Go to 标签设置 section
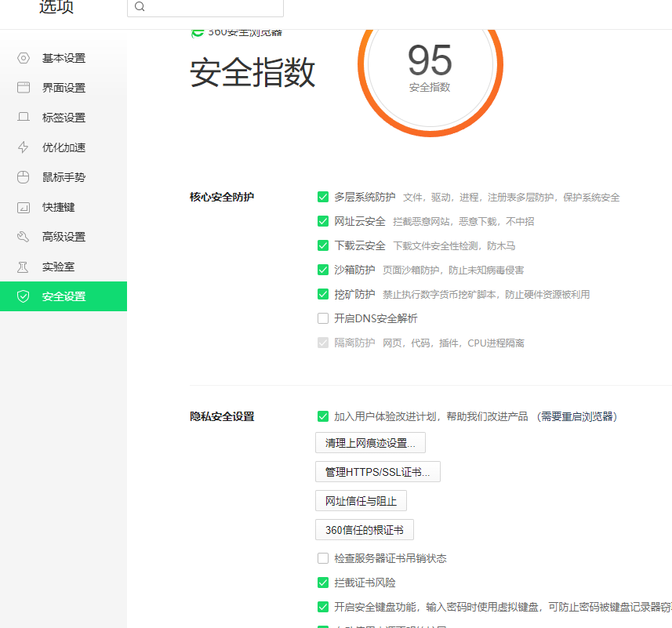 click(x=64, y=118)
